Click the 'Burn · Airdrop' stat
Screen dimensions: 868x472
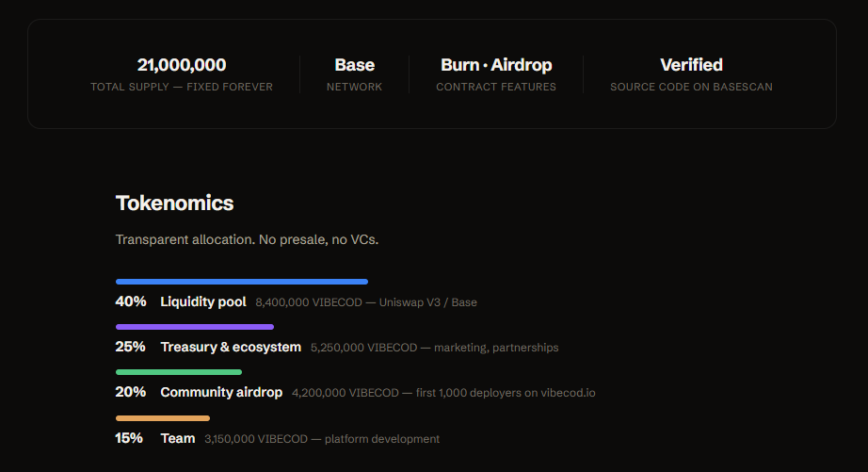click(x=496, y=65)
